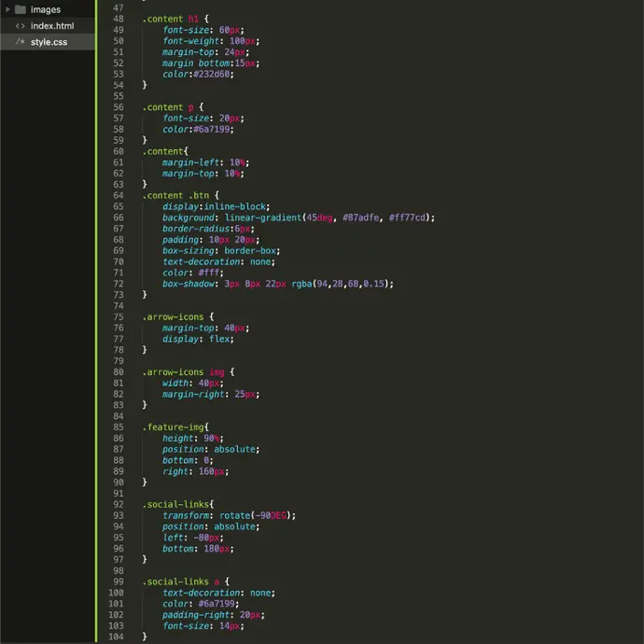
Task: Click the gradient color '#87adfe'
Action: (x=360, y=217)
